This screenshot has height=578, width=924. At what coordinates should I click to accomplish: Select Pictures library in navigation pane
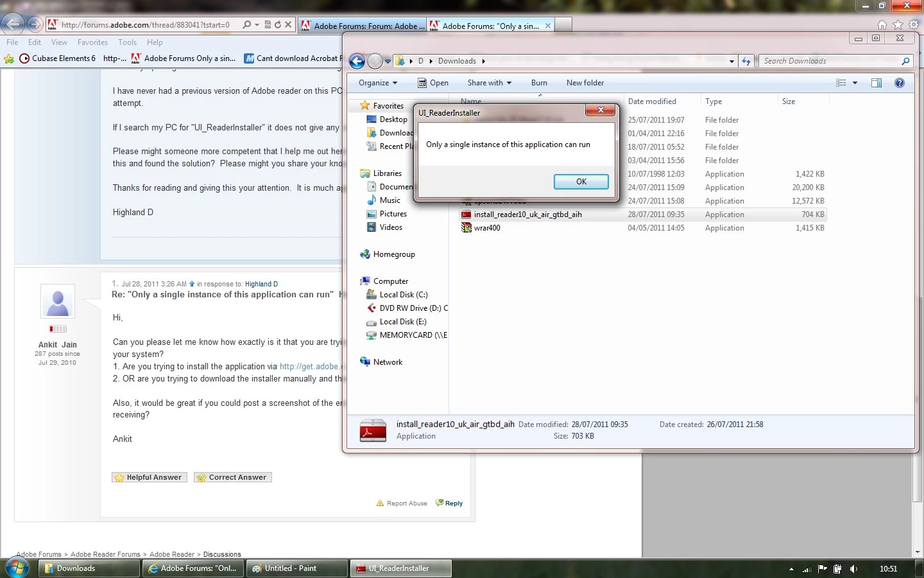pyautogui.click(x=387, y=214)
